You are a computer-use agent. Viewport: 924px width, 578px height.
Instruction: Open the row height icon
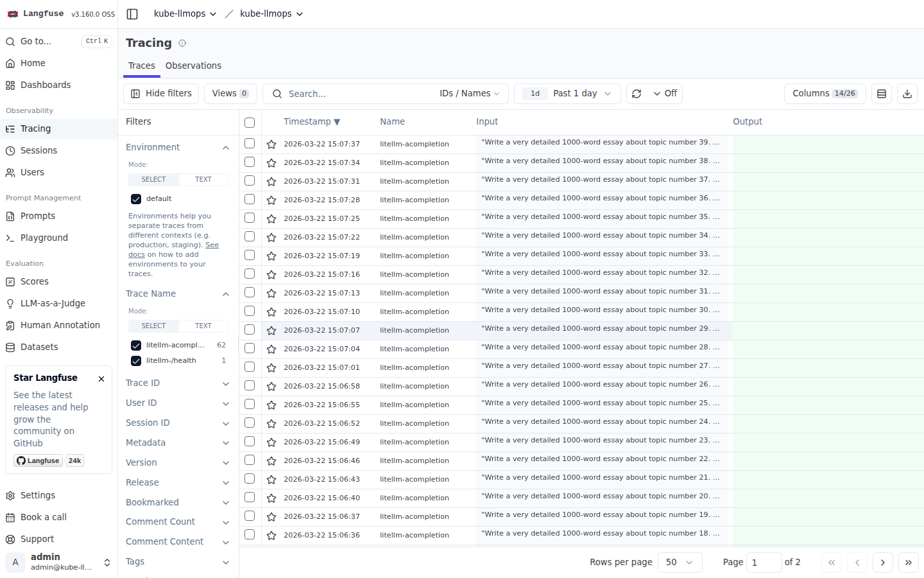click(x=882, y=94)
